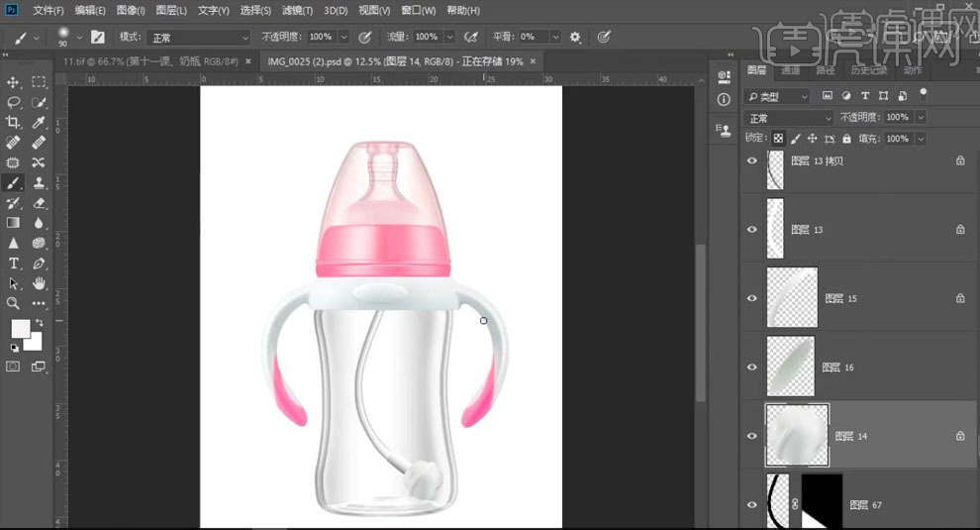Select the Horizontal Type tool

click(x=14, y=264)
